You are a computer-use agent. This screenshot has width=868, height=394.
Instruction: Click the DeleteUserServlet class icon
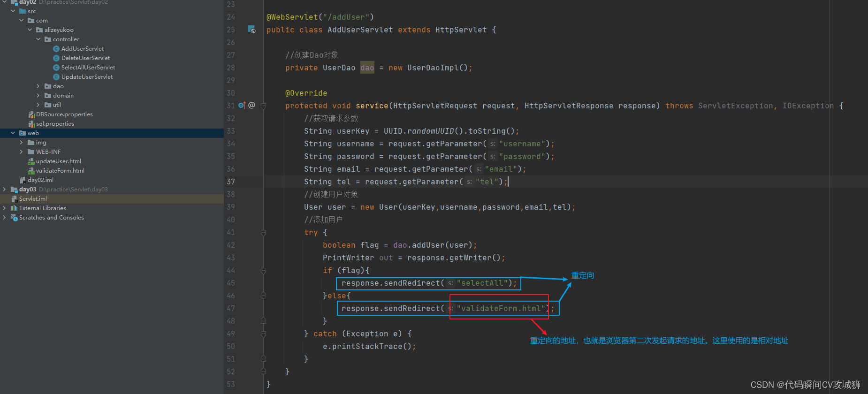pos(56,58)
